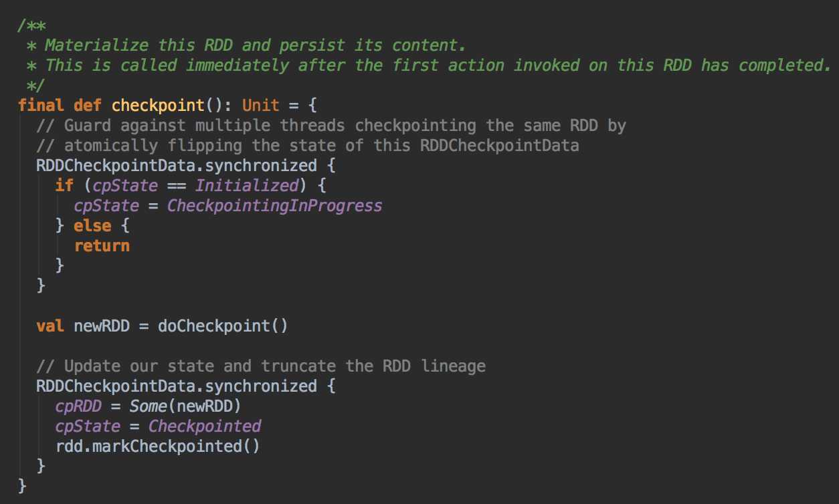The width and height of the screenshot is (839, 504).
Task: Click the def keyword
Action: pyautogui.click(x=88, y=106)
